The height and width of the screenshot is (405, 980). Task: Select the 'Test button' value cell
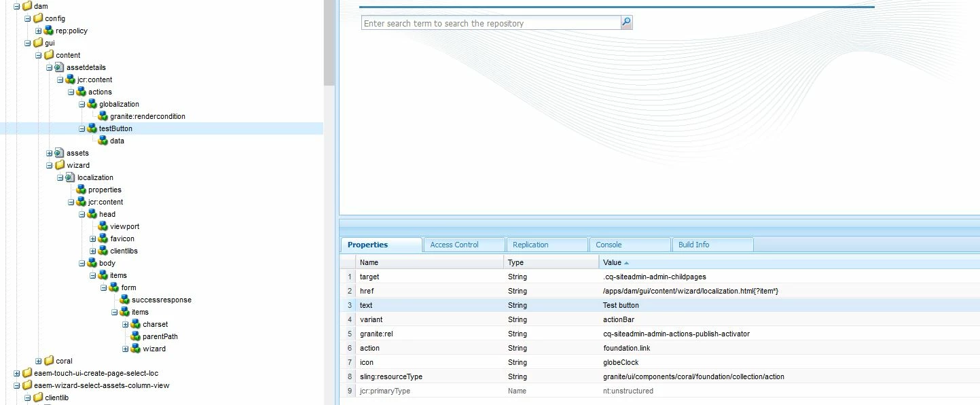[x=789, y=305]
